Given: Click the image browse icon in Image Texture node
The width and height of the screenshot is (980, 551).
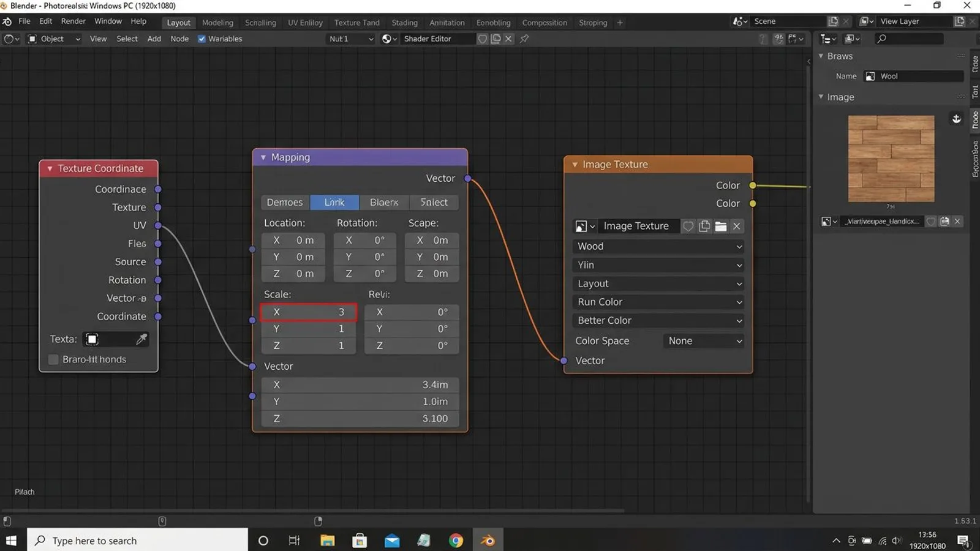Looking at the screenshot, I should coord(581,227).
